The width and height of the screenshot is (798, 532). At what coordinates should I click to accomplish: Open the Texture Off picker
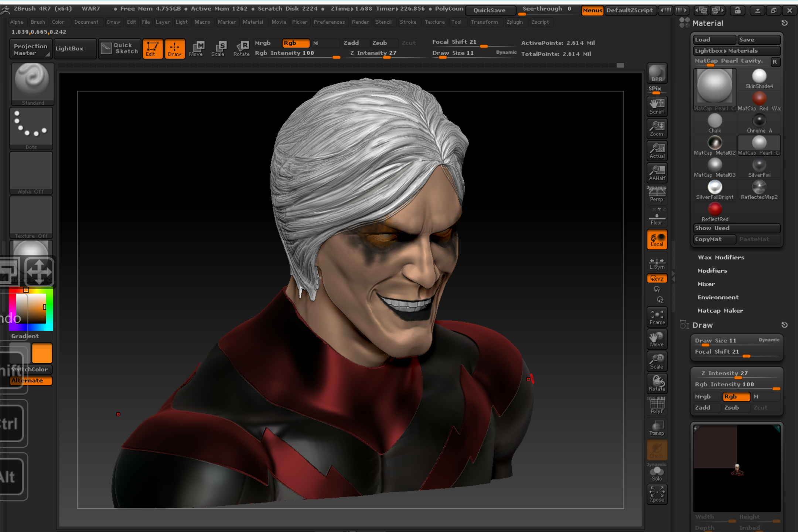pyautogui.click(x=31, y=217)
